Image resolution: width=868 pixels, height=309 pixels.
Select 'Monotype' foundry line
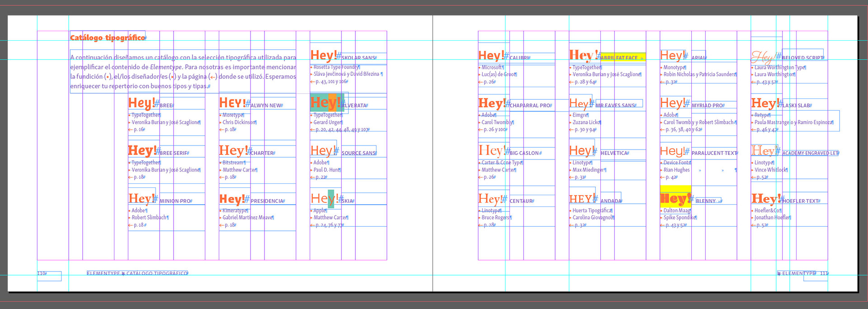pyautogui.click(x=674, y=67)
